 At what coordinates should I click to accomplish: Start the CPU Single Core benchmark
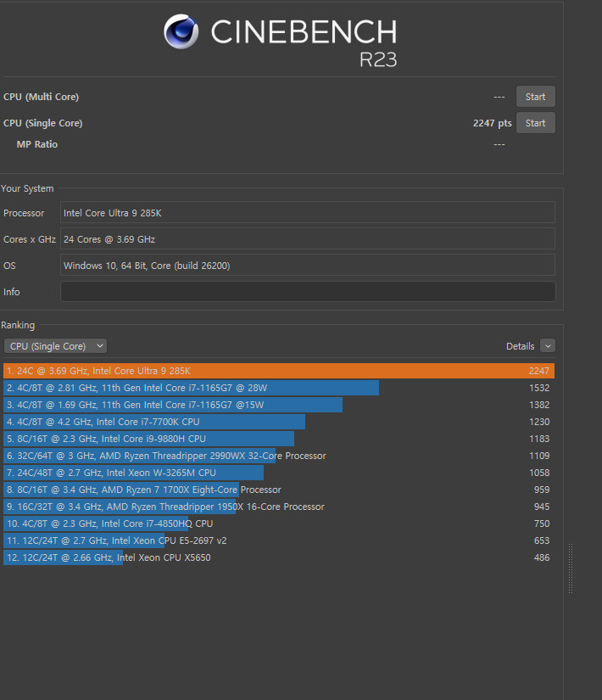[535, 123]
